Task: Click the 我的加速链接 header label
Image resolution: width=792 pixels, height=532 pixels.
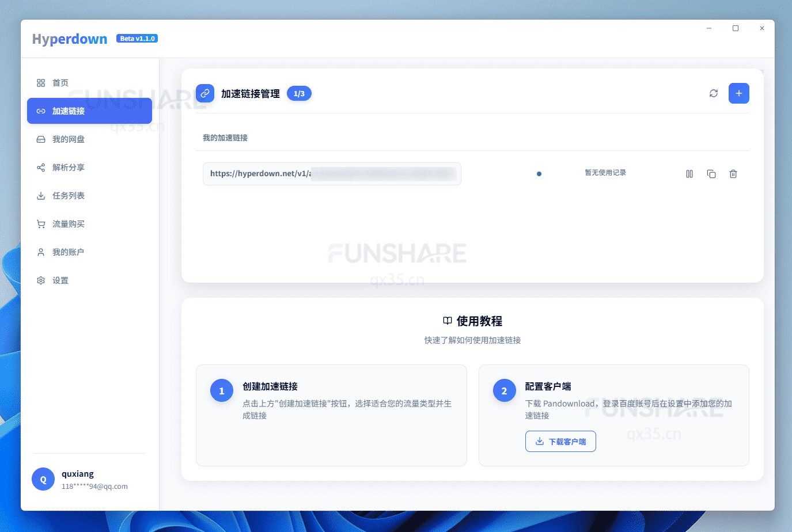Action: [225, 138]
